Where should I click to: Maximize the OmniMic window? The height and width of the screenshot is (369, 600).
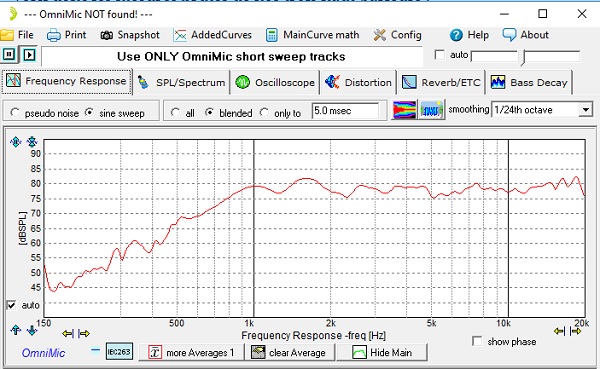[x=543, y=14]
